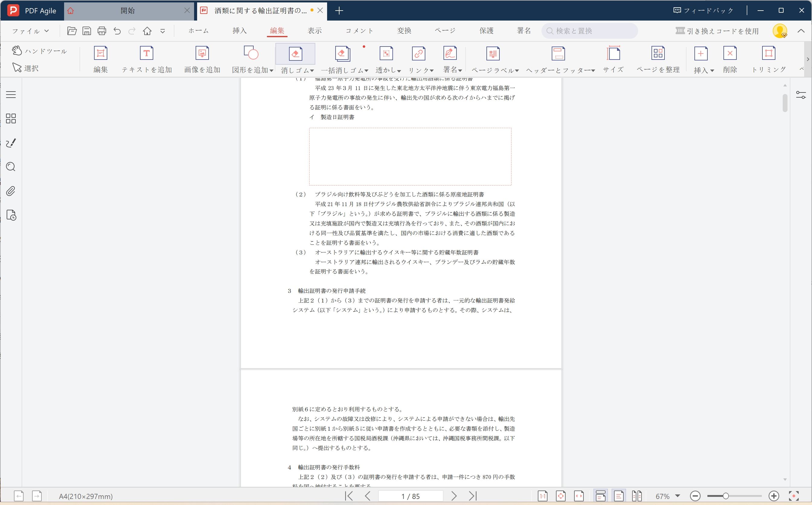Activate the ハンドツール

pos(40,51)
